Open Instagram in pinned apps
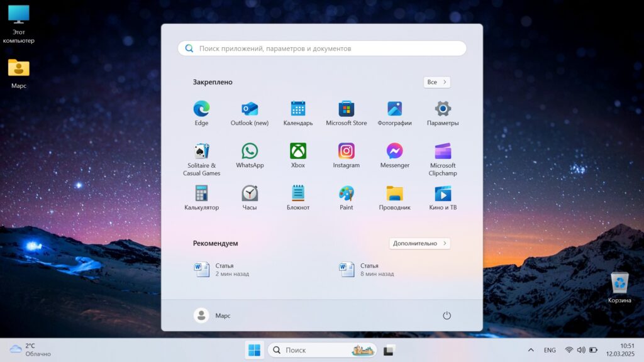 tap(347, 156)
